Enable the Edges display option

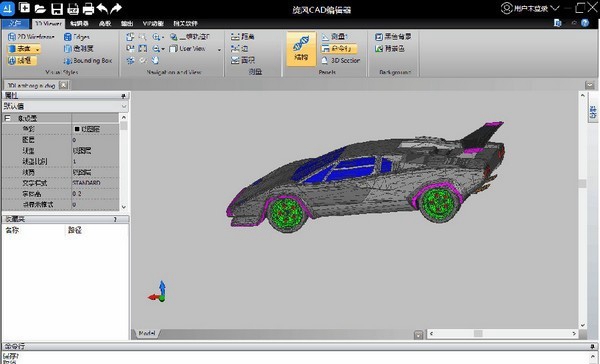77,37
